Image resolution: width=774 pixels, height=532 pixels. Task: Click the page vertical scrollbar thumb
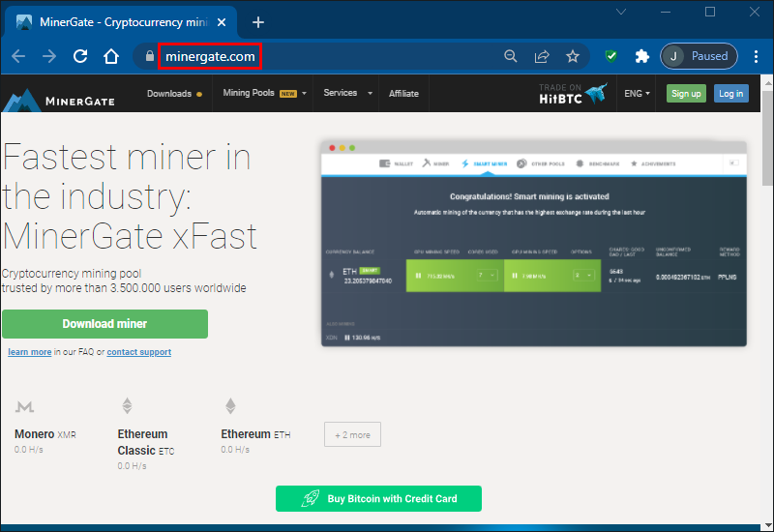pyautogui.click(x=767, y=137)
